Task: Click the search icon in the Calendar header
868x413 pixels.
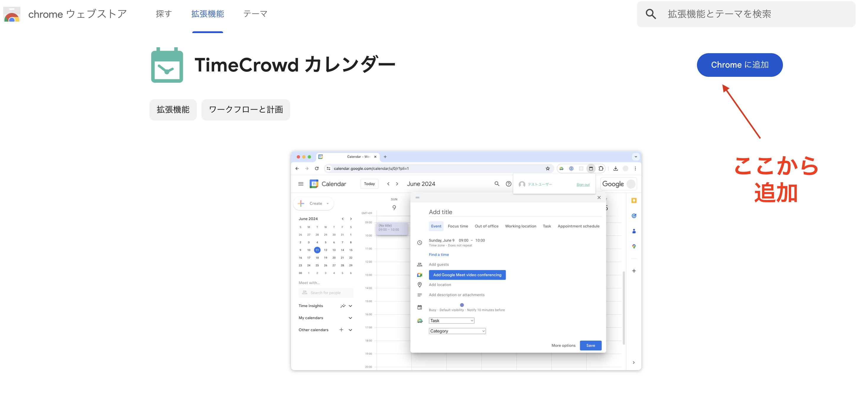Action: click(x=497, y=183)
